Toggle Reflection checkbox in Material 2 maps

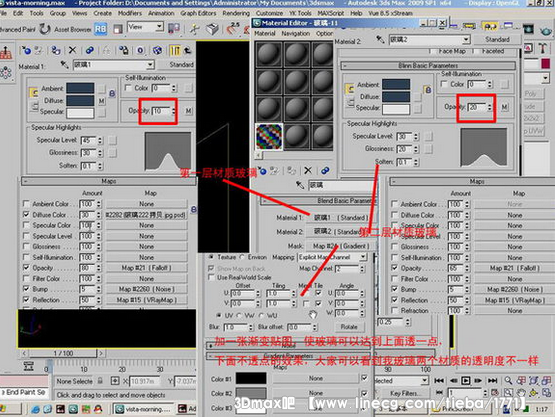[394, 300]
